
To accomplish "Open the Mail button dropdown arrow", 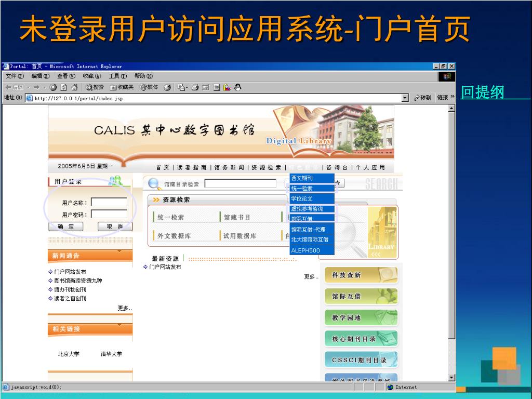I will pyautogui.click(x=187, y=87).
